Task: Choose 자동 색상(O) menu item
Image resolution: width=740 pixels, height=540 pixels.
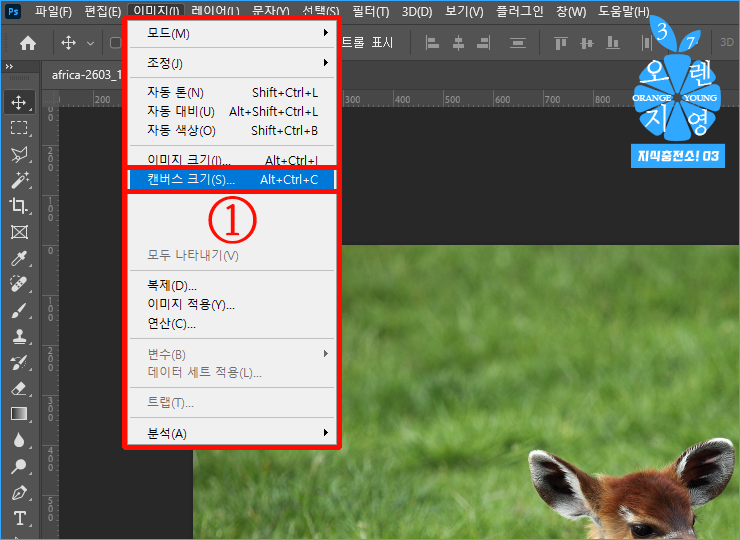Action: (x=232, y=130)
